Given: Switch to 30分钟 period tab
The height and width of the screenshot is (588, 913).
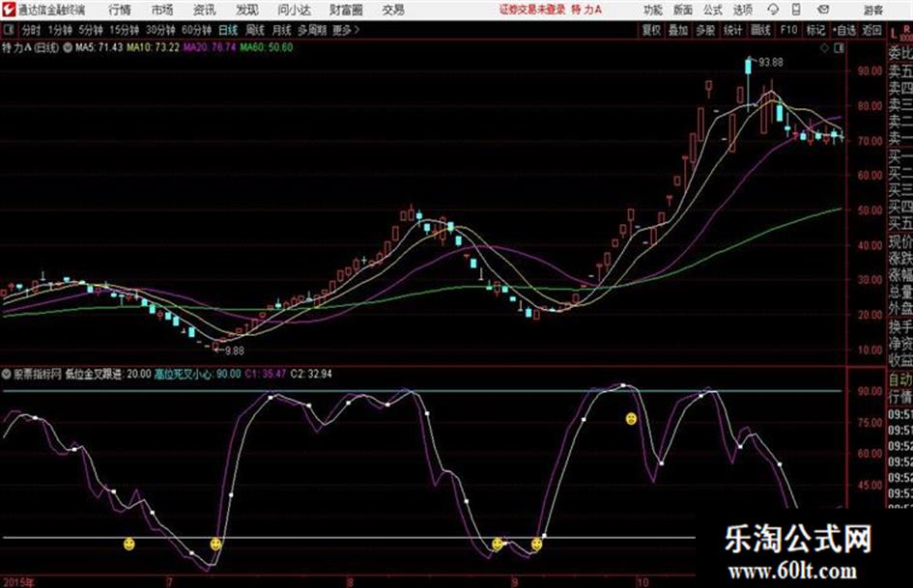Looking at the screenshot, I should click(x=160, y=30).
